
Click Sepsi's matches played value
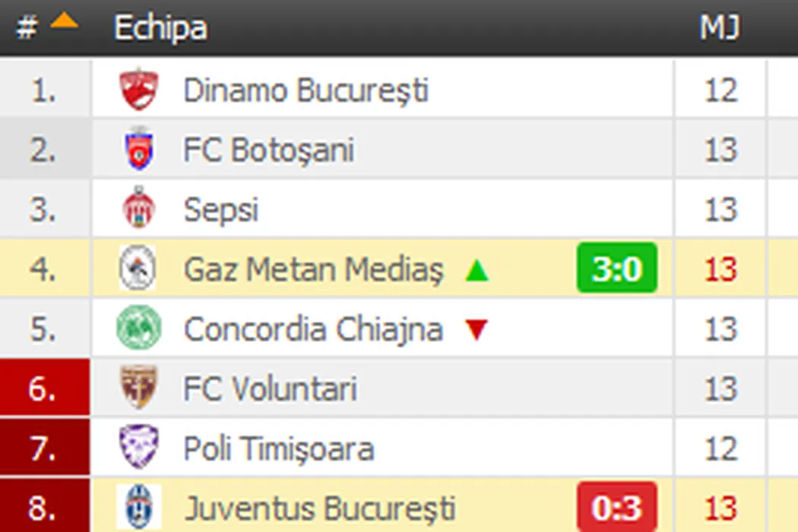(720, 209)
